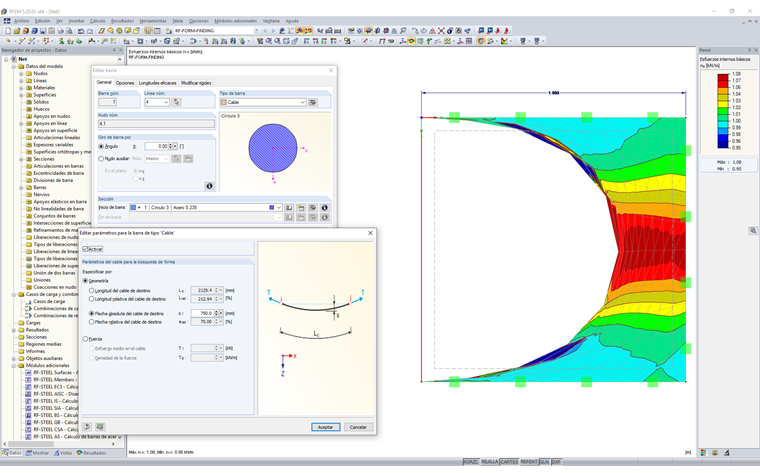Toggle the Activar checkbox

tap(85, 249)
